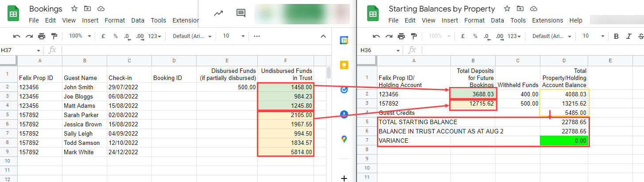644x182 pixels.
Task: Click format as currency button in Bookings
Action: [x=103, y=36]
